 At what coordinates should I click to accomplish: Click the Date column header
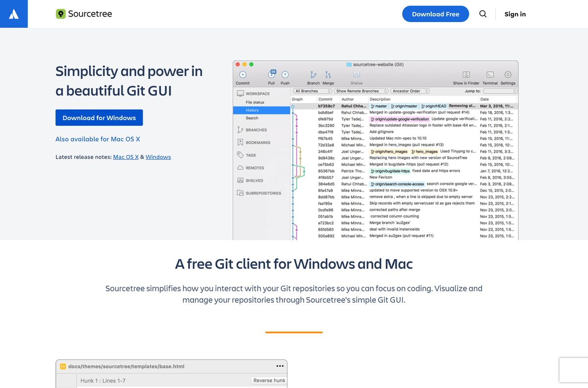click(x=484, y=99)
